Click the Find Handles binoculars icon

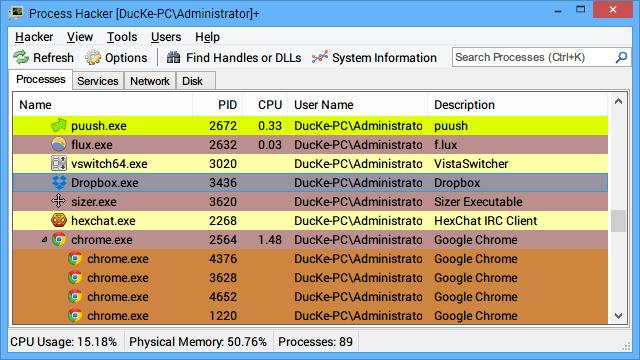click(x=173, y=58)
